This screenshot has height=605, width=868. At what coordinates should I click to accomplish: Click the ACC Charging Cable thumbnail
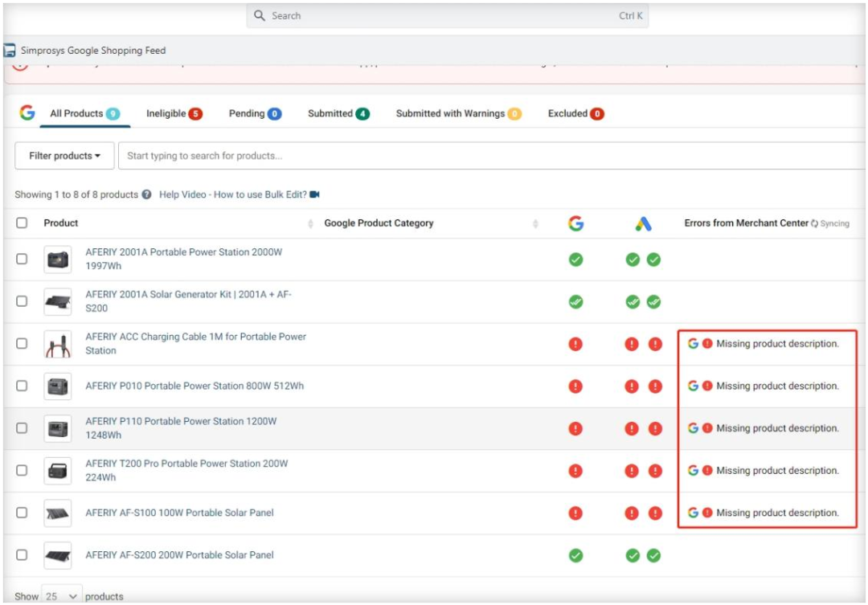(58, 344)
